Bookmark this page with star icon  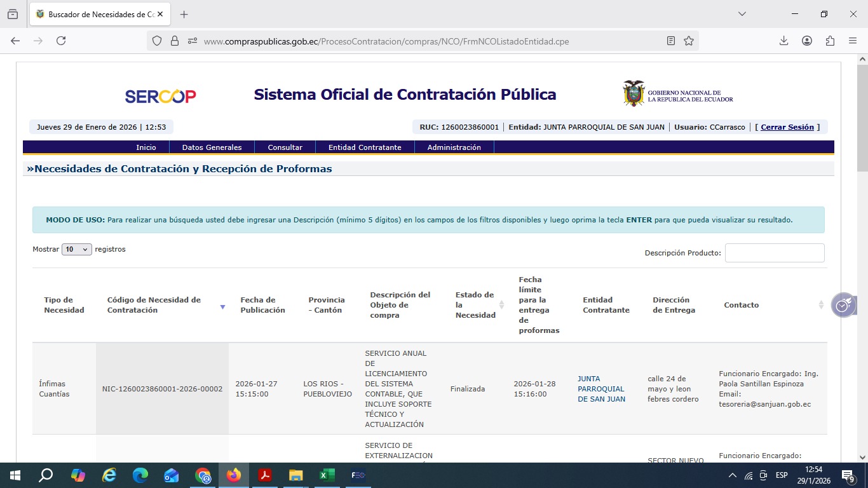click(689, 41)
